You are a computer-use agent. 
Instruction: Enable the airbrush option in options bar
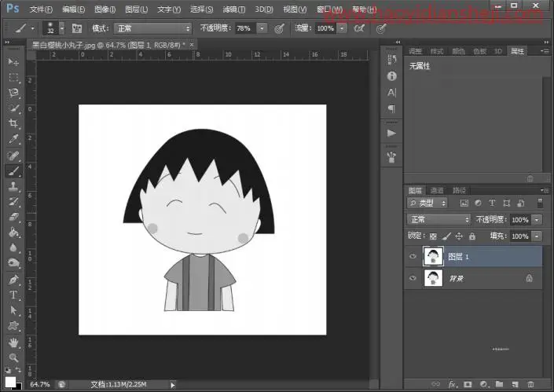click(359, 28)
